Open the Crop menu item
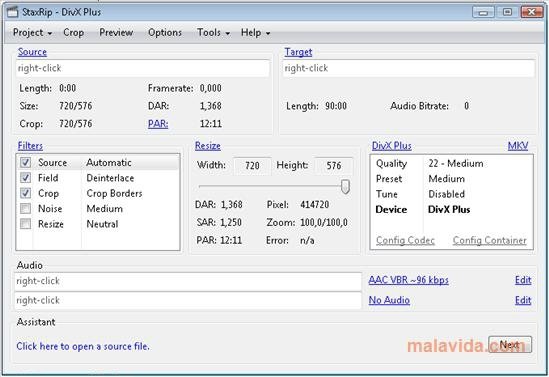Image resolution: width=549 pixels, height=377 pixels. click(x=74, y=33)
